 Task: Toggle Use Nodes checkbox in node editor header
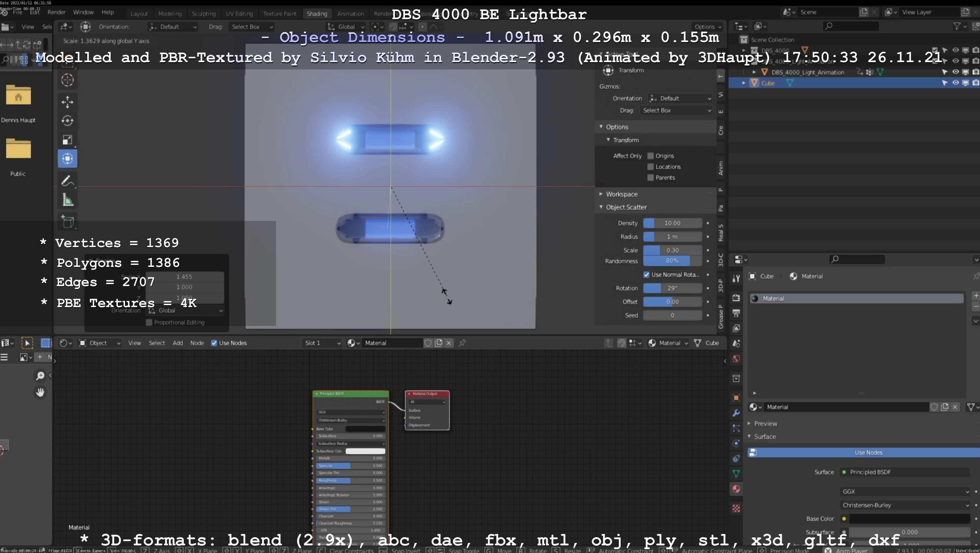pos(214,343)
